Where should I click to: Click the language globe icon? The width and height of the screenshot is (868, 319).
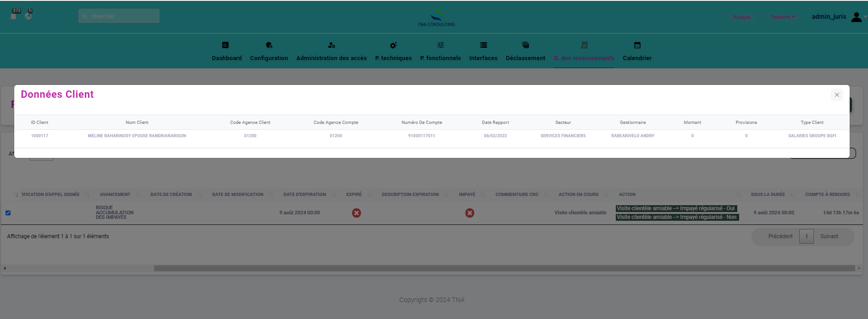coord(28,16)
